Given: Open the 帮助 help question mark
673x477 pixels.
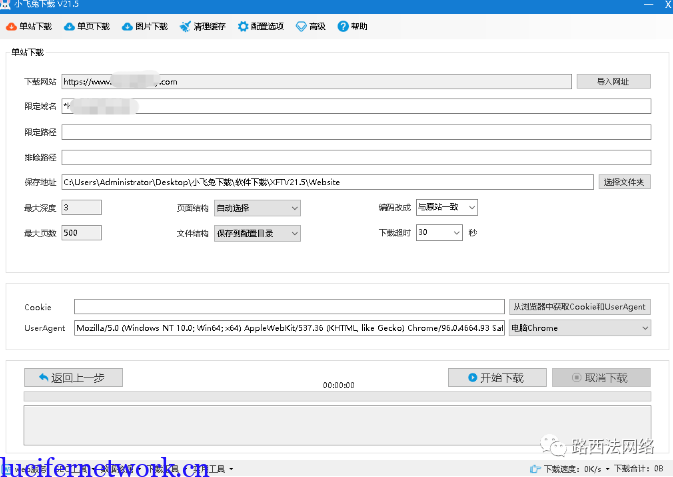Looking at the screenshot, I should click(x=352, y=27).
